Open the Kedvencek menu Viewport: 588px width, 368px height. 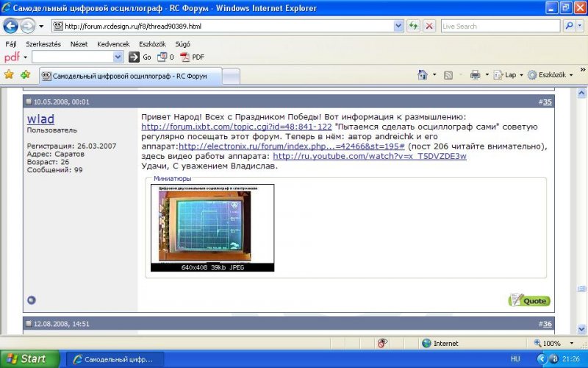coord(113,44)
